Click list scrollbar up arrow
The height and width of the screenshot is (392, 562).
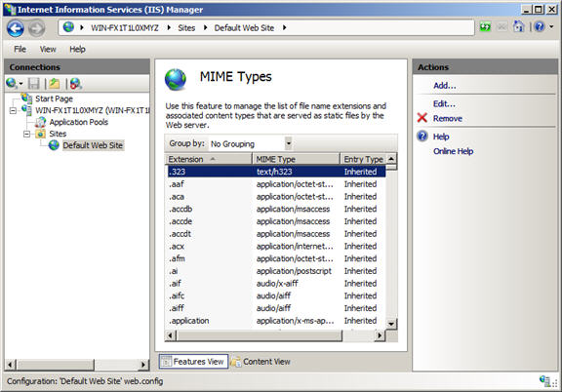click(x=391, y=159)
